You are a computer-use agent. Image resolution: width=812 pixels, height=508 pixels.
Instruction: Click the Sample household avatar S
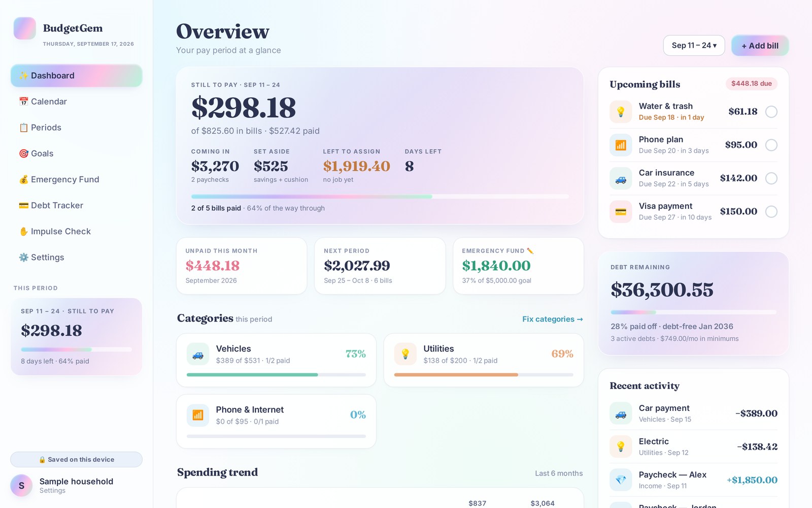21,486
